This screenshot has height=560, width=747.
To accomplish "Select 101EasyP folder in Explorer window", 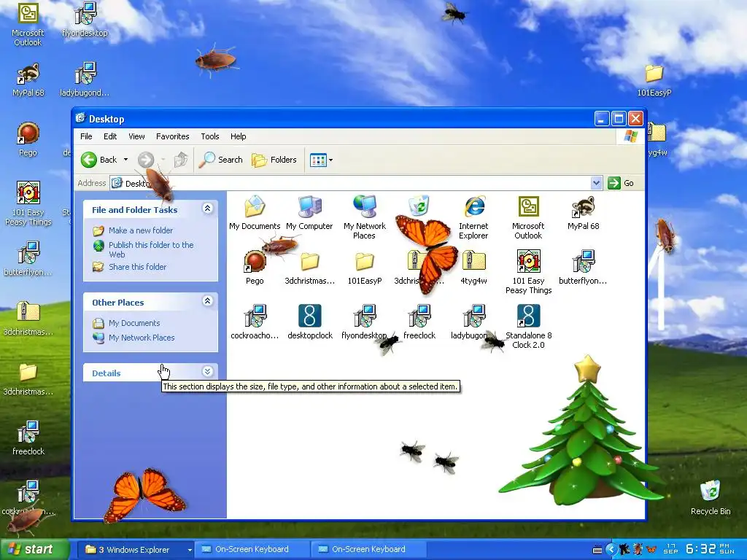I will tap(365, 268).
